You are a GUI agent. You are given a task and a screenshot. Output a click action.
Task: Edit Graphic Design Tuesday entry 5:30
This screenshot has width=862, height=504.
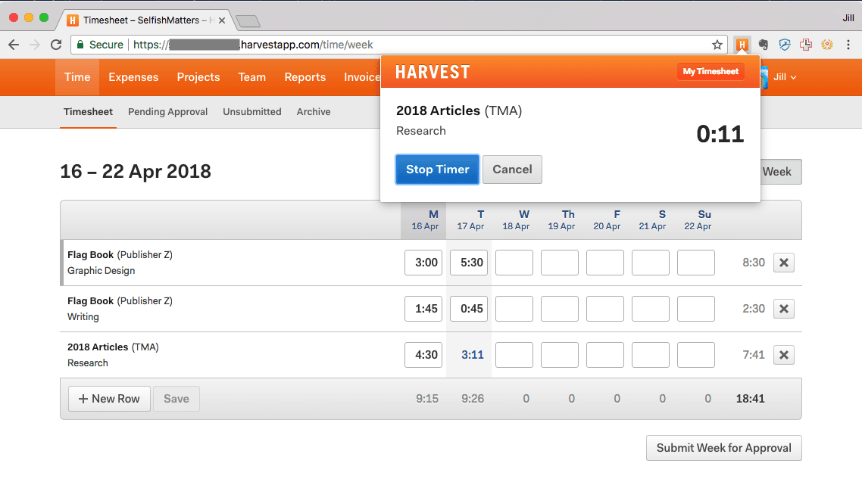tap(469, 263)
